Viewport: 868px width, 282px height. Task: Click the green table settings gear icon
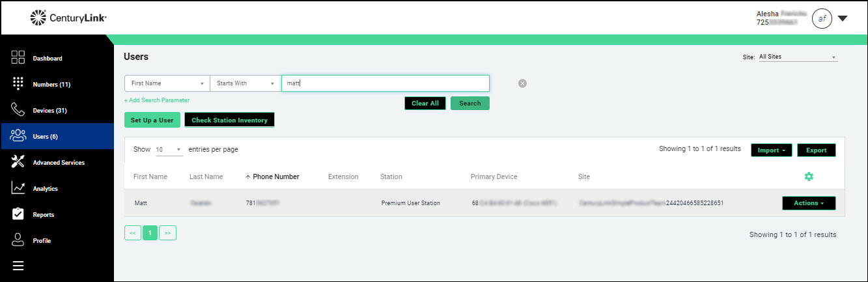pyautogui.click(x=809, y=176)
